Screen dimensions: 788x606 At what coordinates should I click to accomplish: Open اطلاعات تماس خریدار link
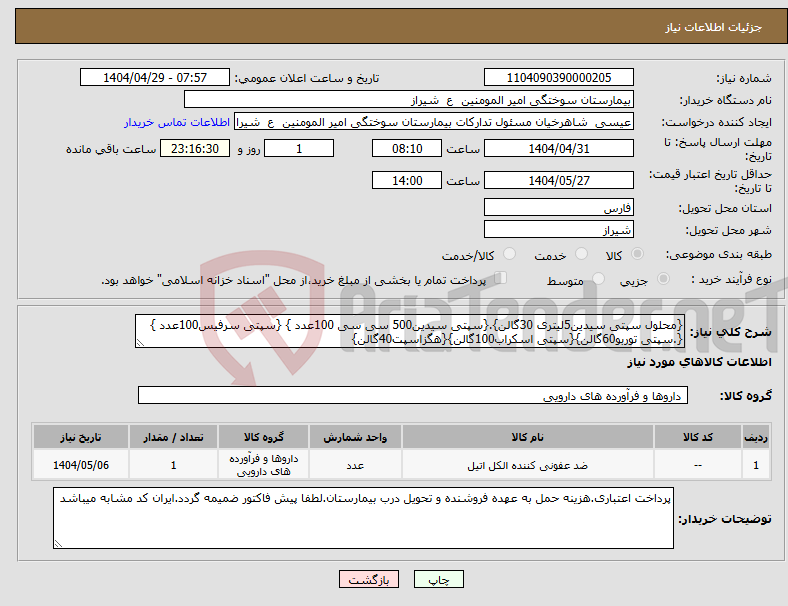[x=177, y=122]
